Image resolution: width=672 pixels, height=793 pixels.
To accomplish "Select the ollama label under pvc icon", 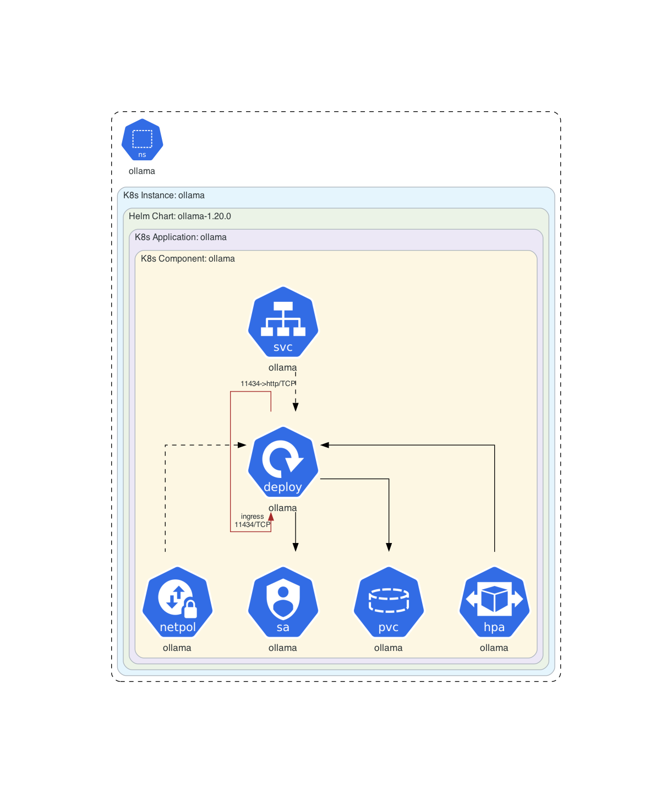I will pyautogui.click(x=389, y=648).
